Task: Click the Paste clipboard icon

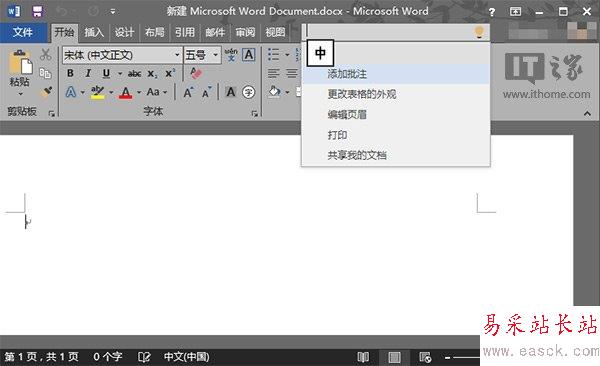Action: [x=20, y=62]
